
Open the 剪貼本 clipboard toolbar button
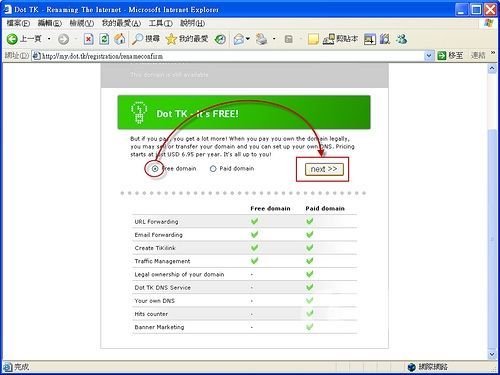tap(340, 39)
